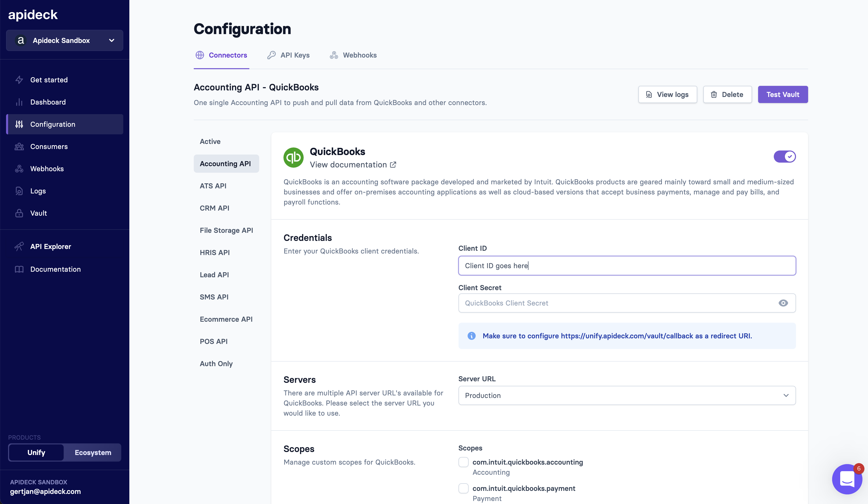Switch to the Webhooks tab at top

353,55
